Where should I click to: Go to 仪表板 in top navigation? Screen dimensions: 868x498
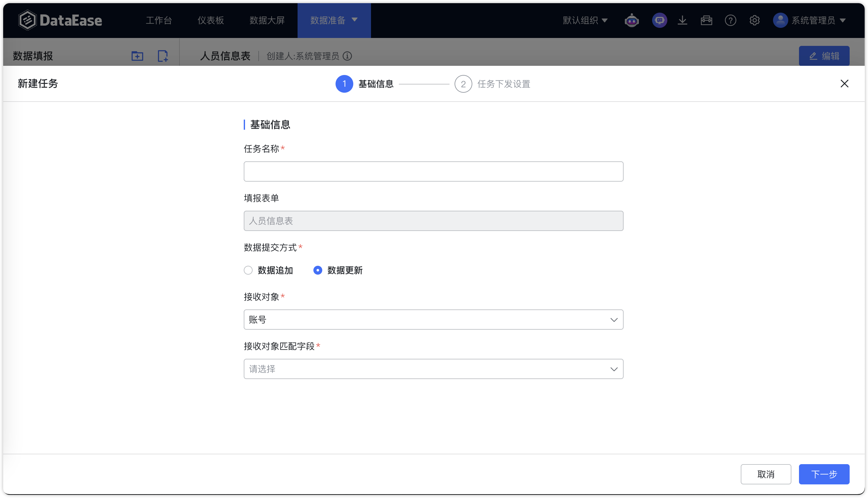211,21
